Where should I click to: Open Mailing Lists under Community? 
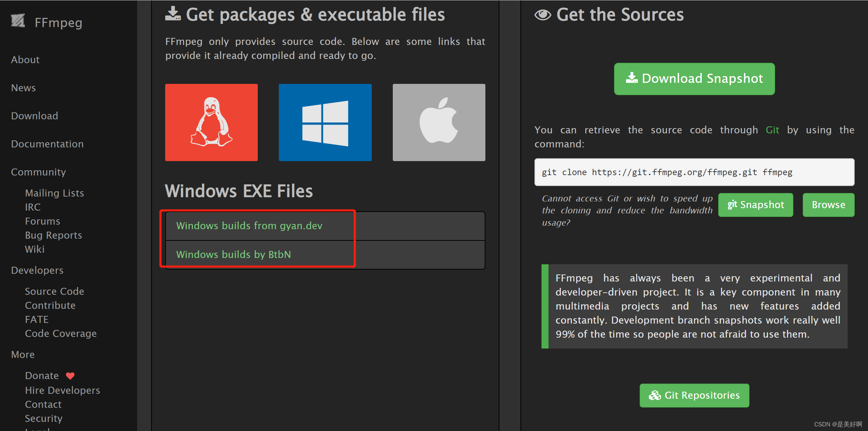(x=54, y=193)
